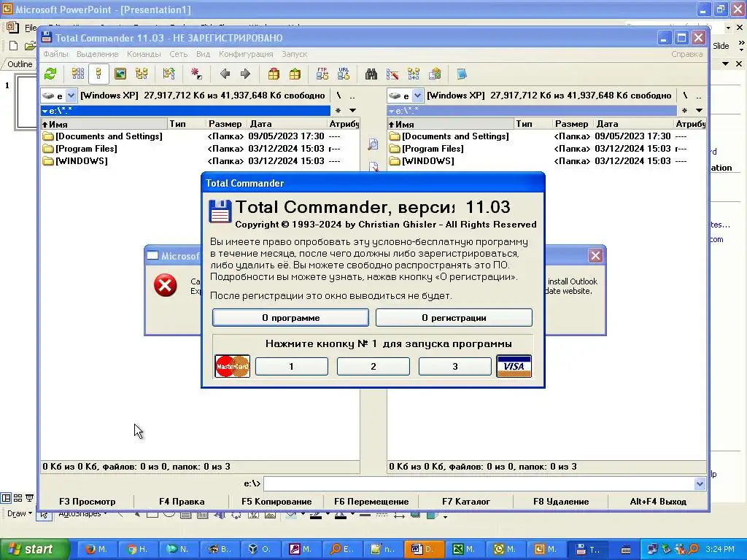The width and height of the screenshot is (747, 560).
Task: Click F5 Копирование function button
Action: pyautogui.click(x=276, y=502)
